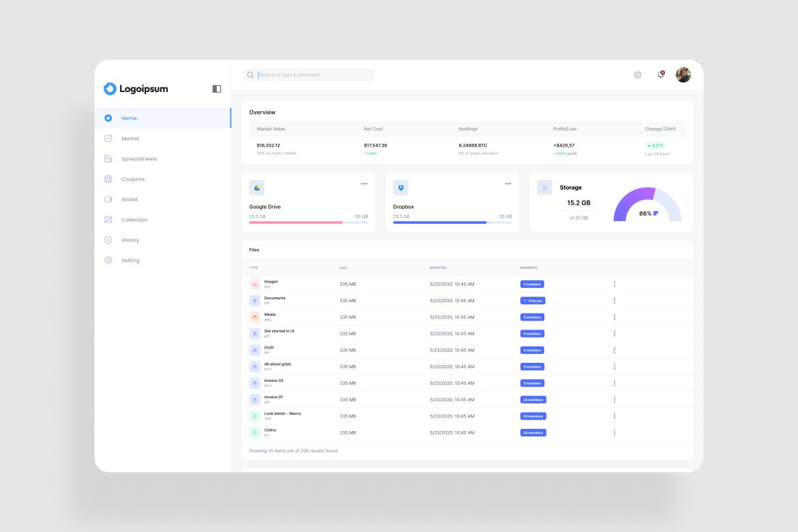798x532 pixels.
Task: Select the Spreadsheets icon in the sidebar
Action: click(108, 158)
